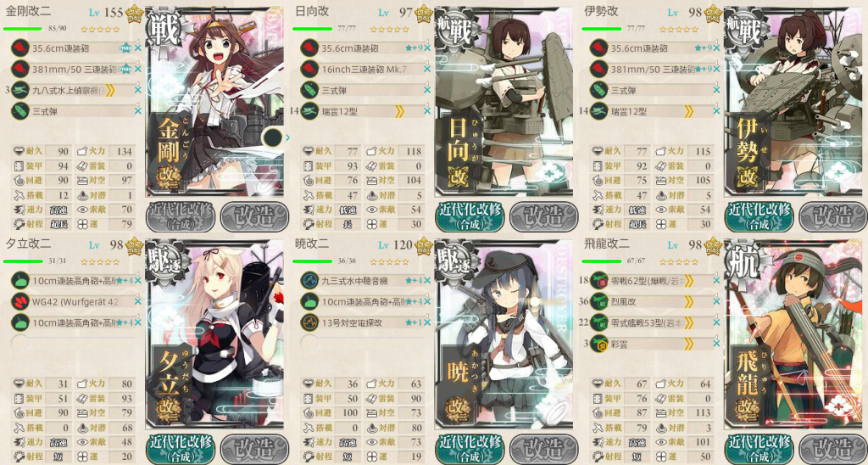Click the green fighter icon beside 烈風改
The image size is (868, 465).
pyautogui.click(x=599, y=302)
